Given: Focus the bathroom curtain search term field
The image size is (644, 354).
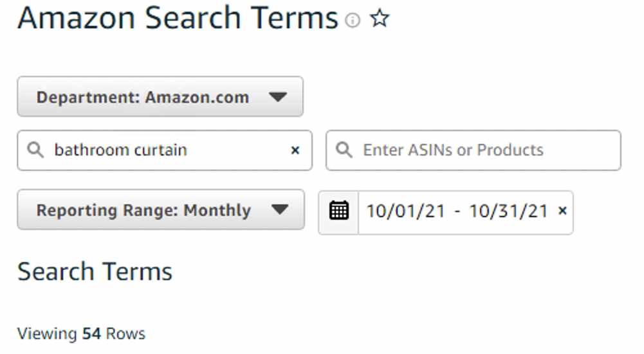Looking at the screenshot, I should [x=164, y=150].
